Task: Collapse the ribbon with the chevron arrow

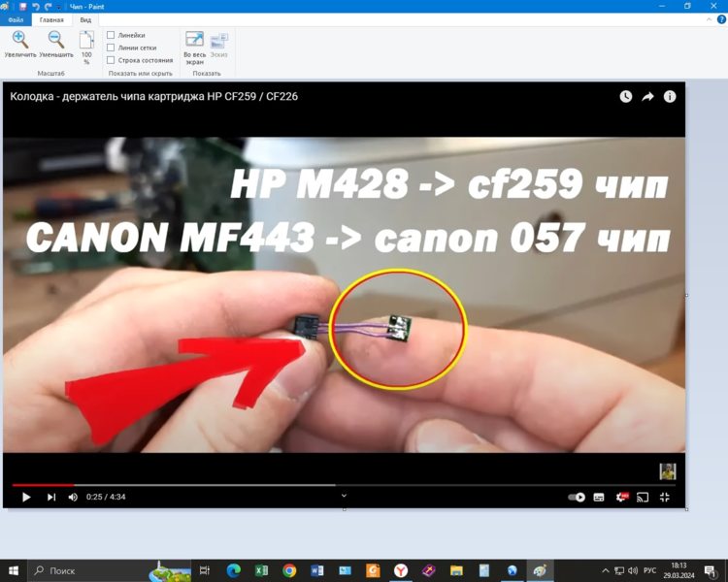Action: (x=709, y=19)
